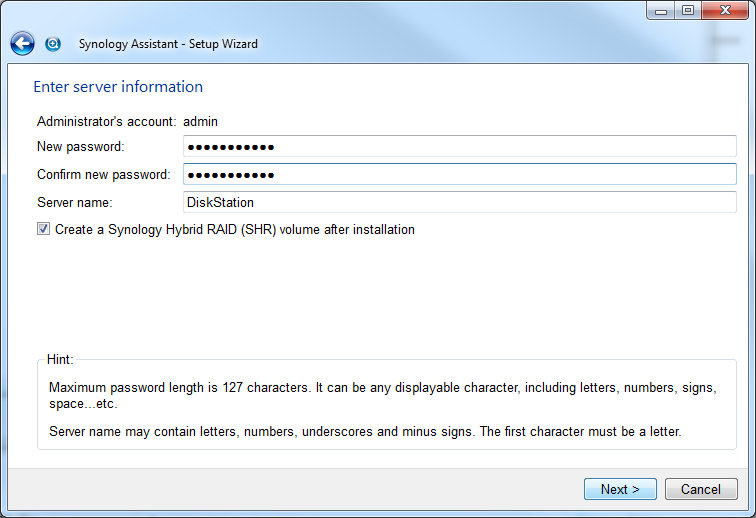Click the Administrator's account label
This screenshot has width=756, height=518.
click(107, 122)
